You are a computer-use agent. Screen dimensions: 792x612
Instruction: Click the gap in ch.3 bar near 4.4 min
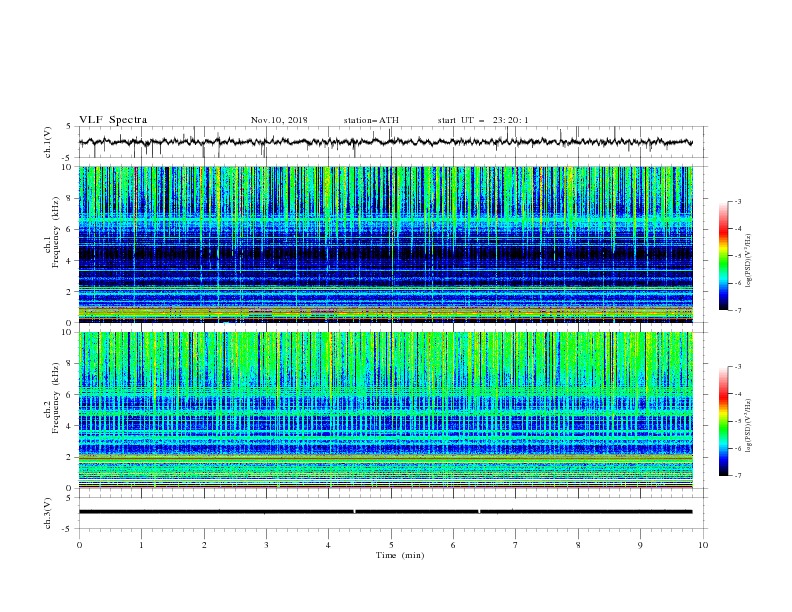[x=355, y=512]
